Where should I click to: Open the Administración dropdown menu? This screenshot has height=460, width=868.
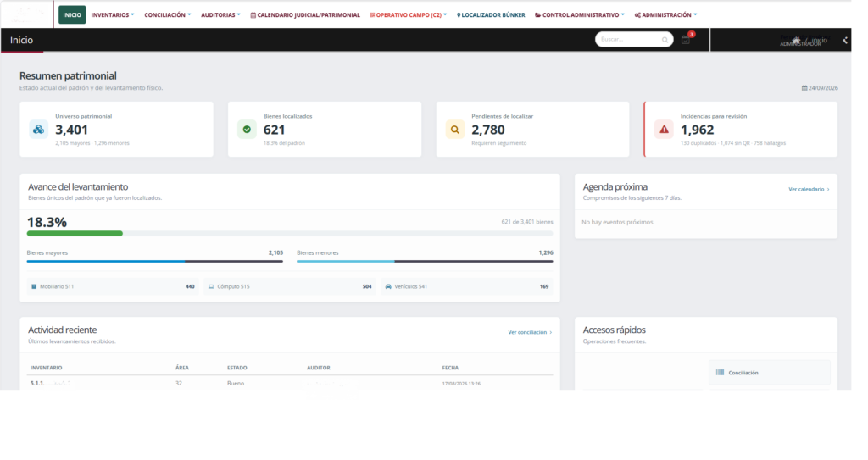tap(665, 15)
